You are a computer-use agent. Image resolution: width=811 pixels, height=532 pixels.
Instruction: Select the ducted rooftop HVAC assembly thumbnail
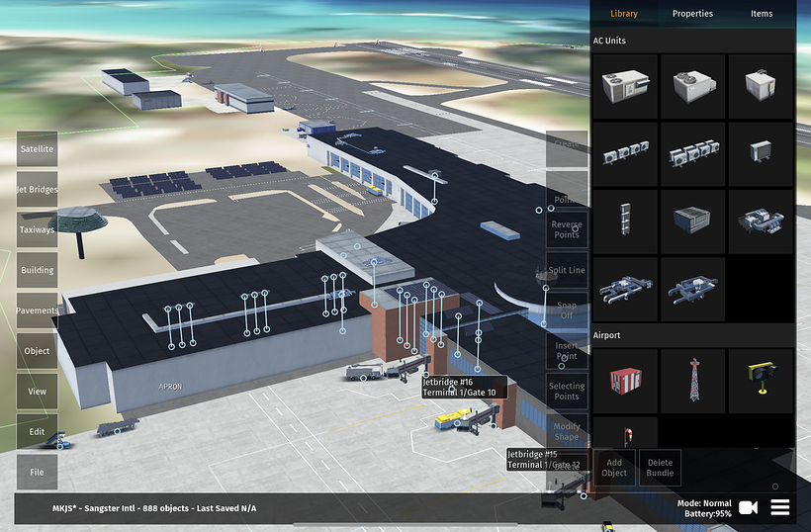(x=761, y=222)
